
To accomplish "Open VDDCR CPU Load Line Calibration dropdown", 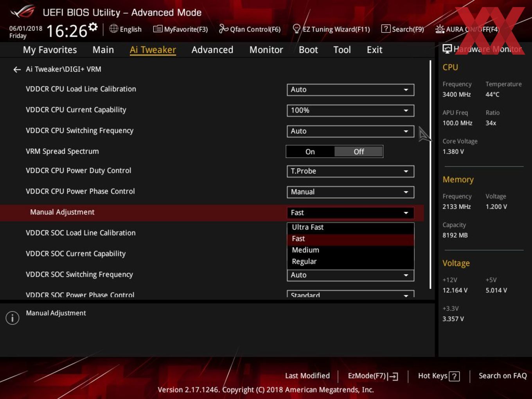I will 350,90.
